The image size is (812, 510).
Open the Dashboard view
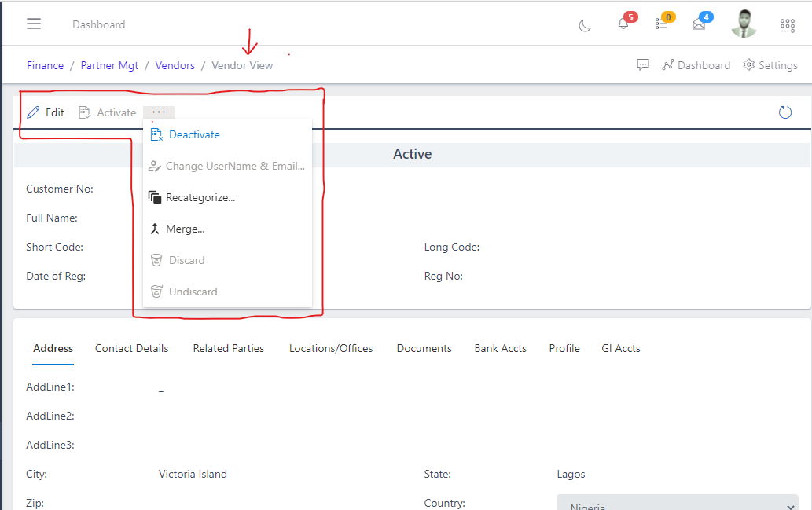pos(696,64)
